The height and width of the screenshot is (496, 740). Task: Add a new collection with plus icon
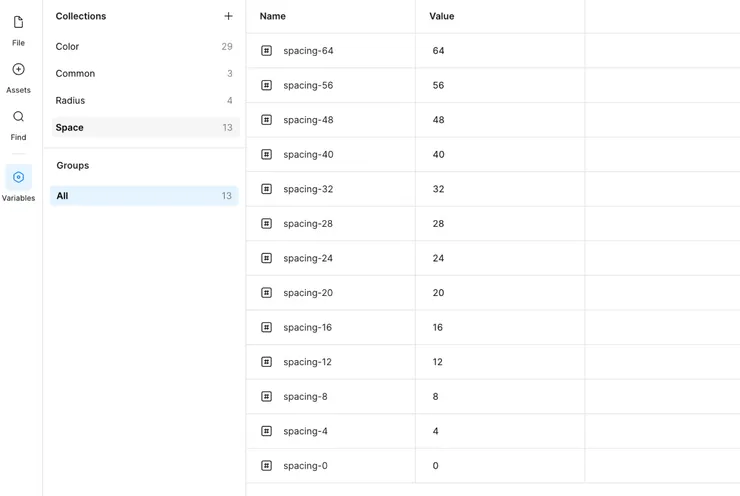[228, 16]
